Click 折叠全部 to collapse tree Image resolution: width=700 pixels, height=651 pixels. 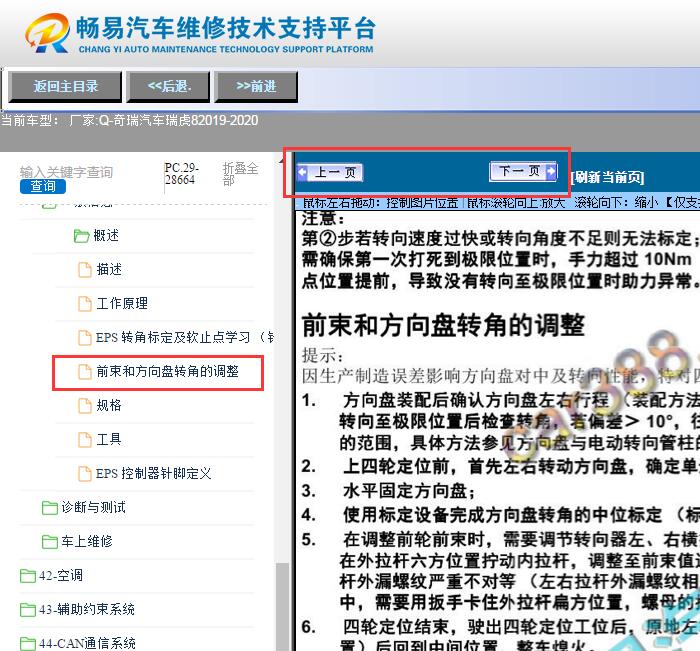click(x=240, y=174)
